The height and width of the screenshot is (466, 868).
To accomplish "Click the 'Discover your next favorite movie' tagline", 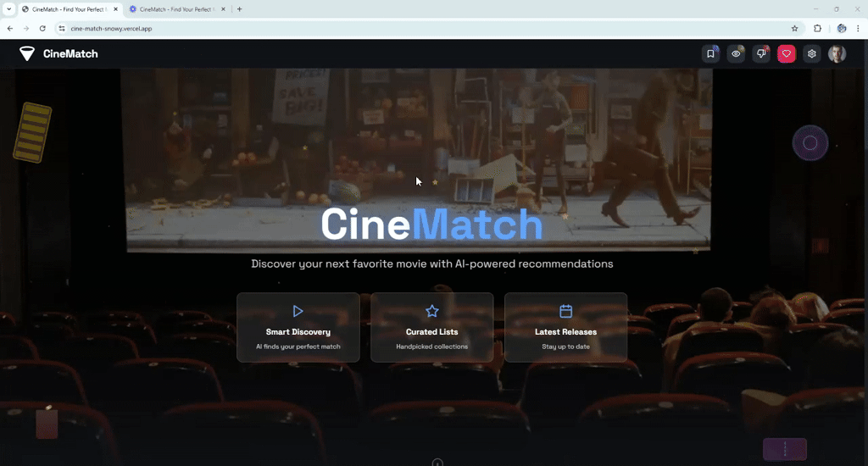I will (x=431, y=264).
